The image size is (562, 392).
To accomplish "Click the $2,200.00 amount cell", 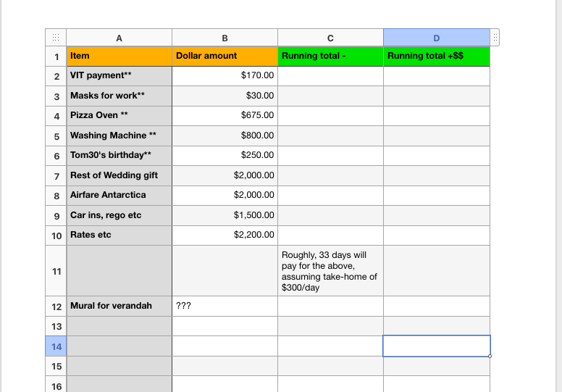I will click(225, 235).
